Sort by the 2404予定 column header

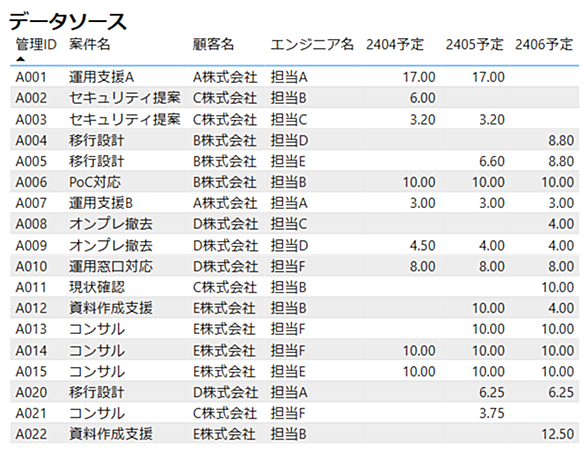(x=395, y=44)
